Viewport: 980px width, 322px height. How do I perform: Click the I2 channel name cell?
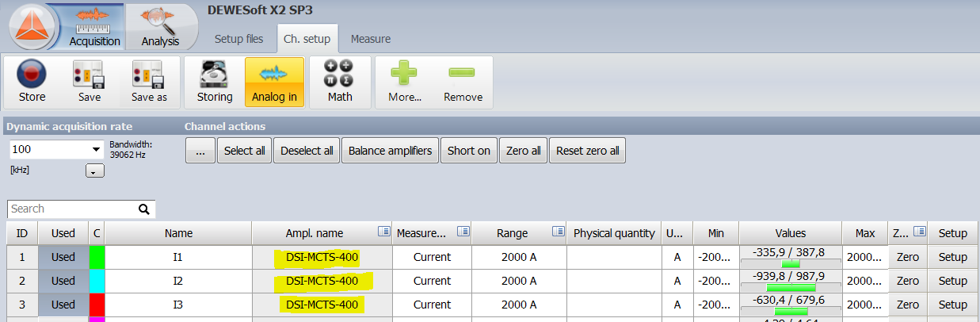click(x=178, y=281)
